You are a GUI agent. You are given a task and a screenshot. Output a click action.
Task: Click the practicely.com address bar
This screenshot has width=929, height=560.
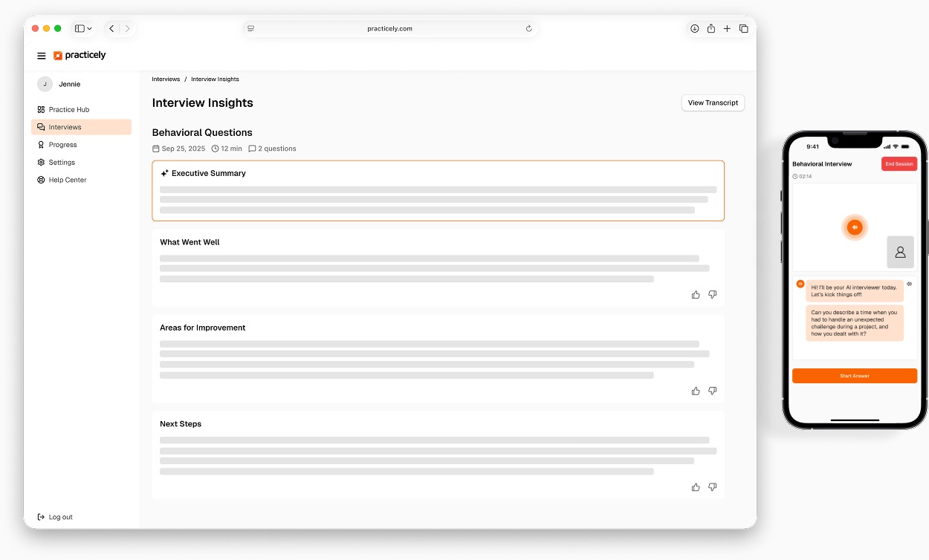pos(389,29)
